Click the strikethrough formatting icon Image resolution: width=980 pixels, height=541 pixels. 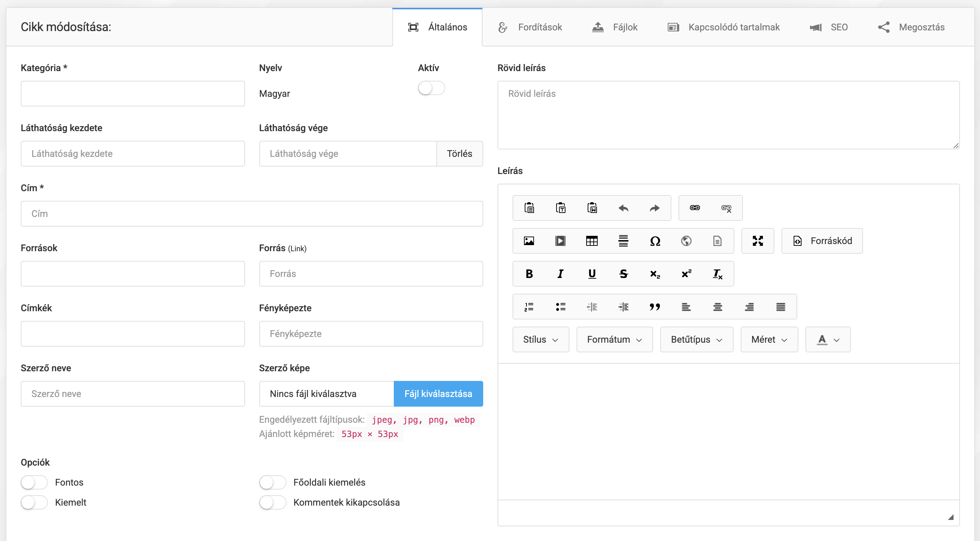[623, 274]
